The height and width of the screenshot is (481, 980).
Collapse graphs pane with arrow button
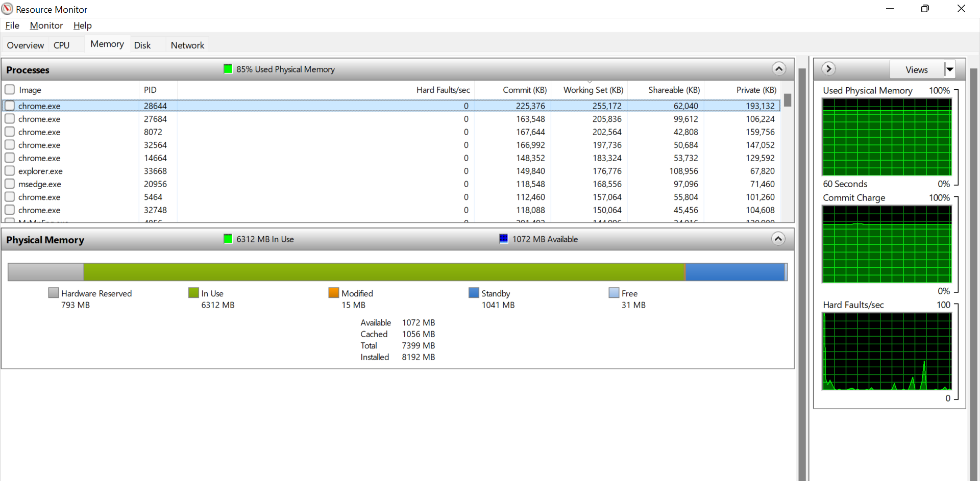coord(829,69)
